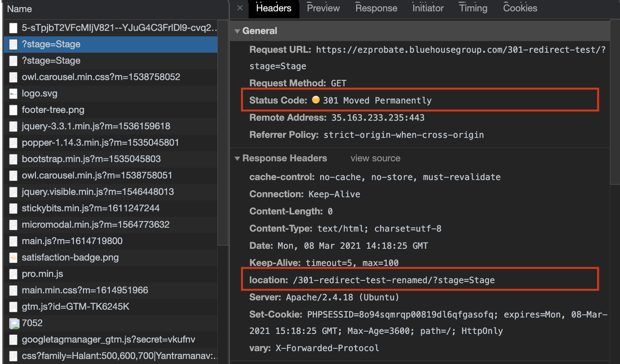Click the 301 Moved Permanently status text

click(x=377, y=100)
